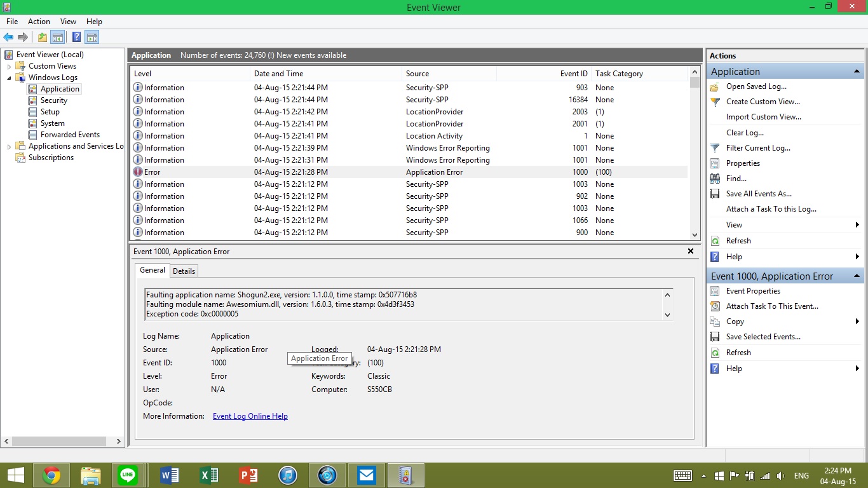Open the Action menu
The height and width of the screenshot is (488, 868).
point(39,22)
